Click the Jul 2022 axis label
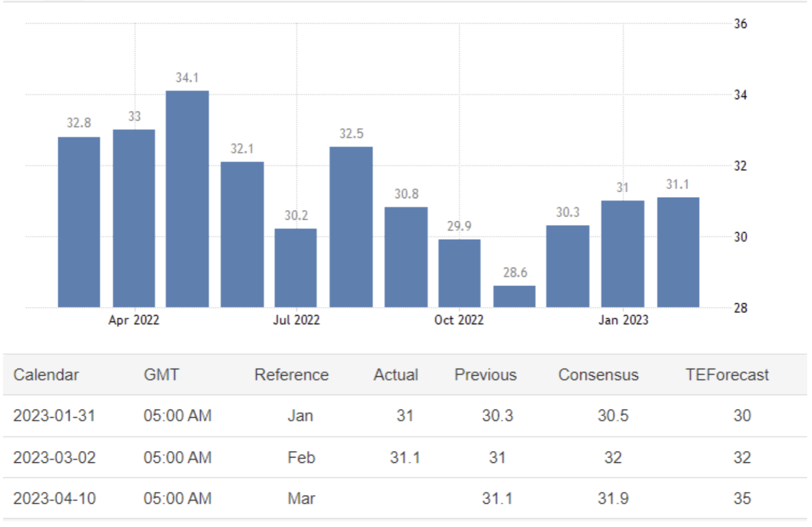812x527 pixels. click(296, 320)
